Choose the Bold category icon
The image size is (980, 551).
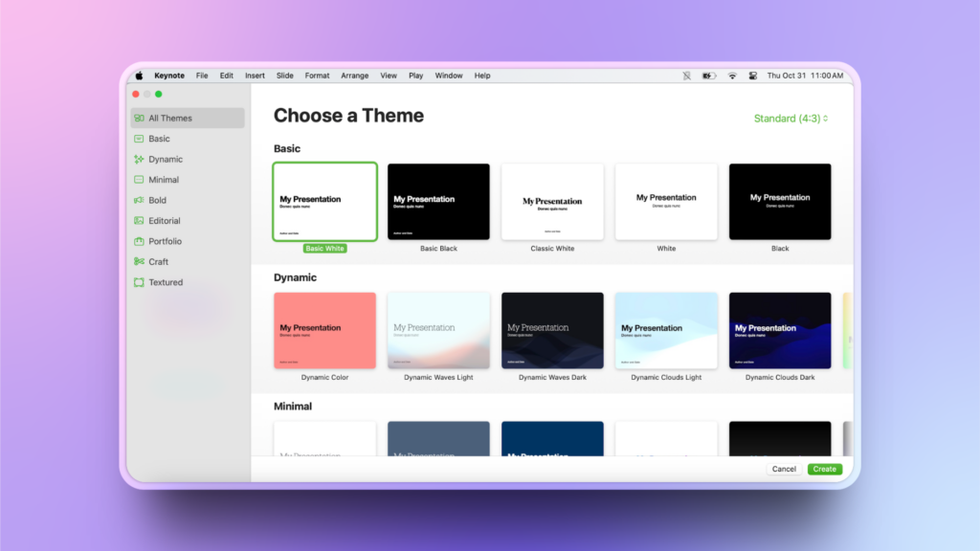tap(140, 201)
